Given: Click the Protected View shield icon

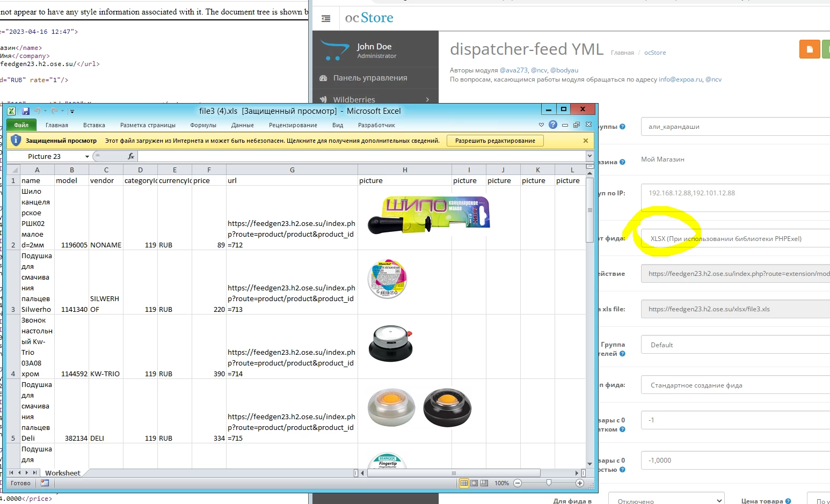Looking at the screenshot, I should [x=16, y=141].
